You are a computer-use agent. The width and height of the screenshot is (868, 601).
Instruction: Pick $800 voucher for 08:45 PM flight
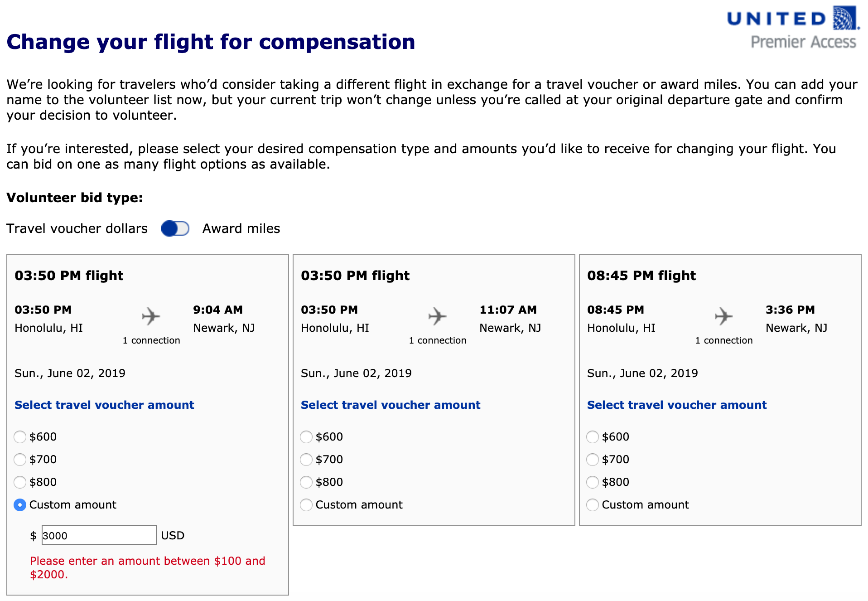[x=593, y=482]
